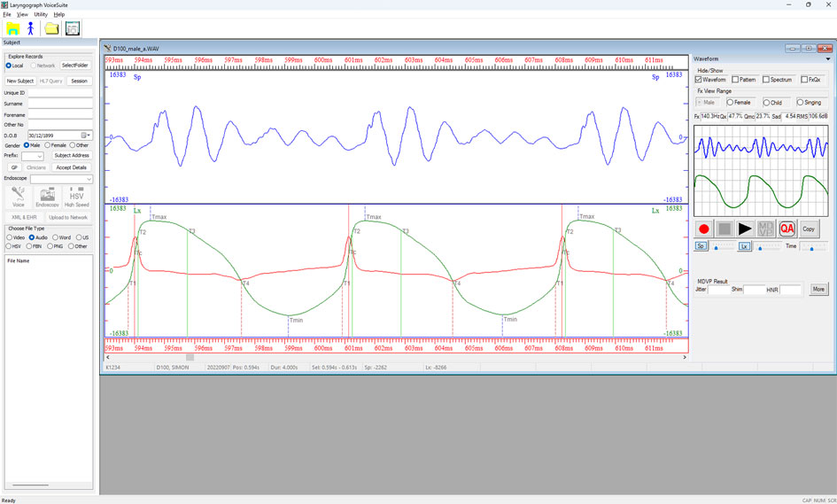Click the Endoscopy icon button

point(48,197)
